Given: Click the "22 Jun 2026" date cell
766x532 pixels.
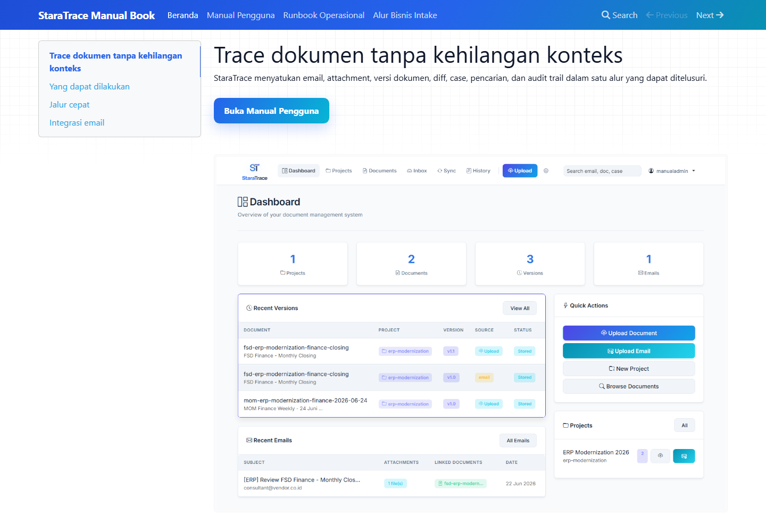Looking at the screenshot, I should tap(521, 484).
